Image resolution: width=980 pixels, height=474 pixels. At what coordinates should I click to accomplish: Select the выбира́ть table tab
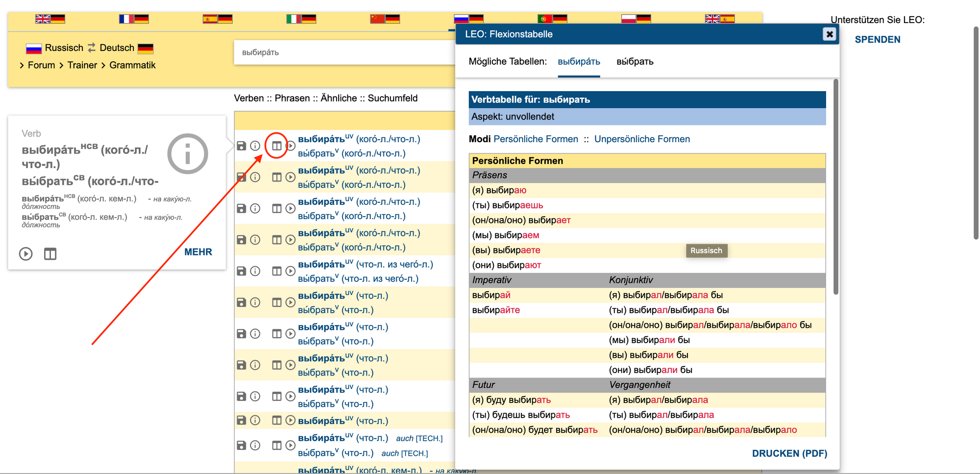point(579,62)
